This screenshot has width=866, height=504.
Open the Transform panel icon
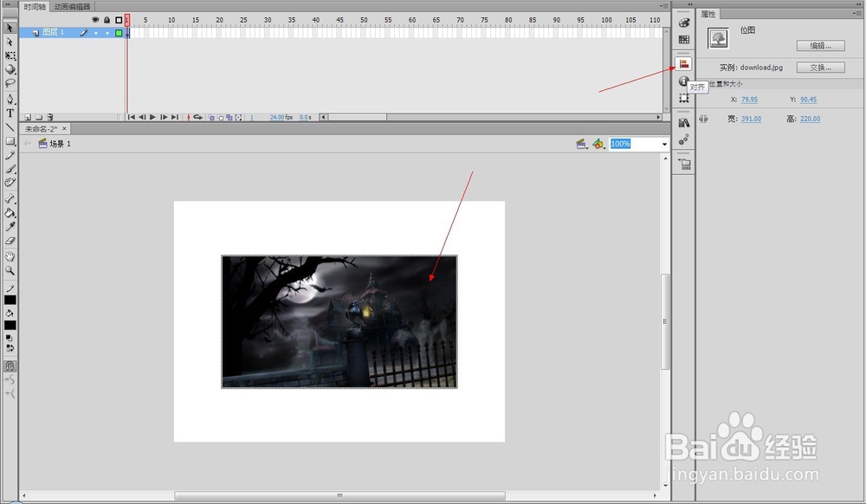coord(684,98)
